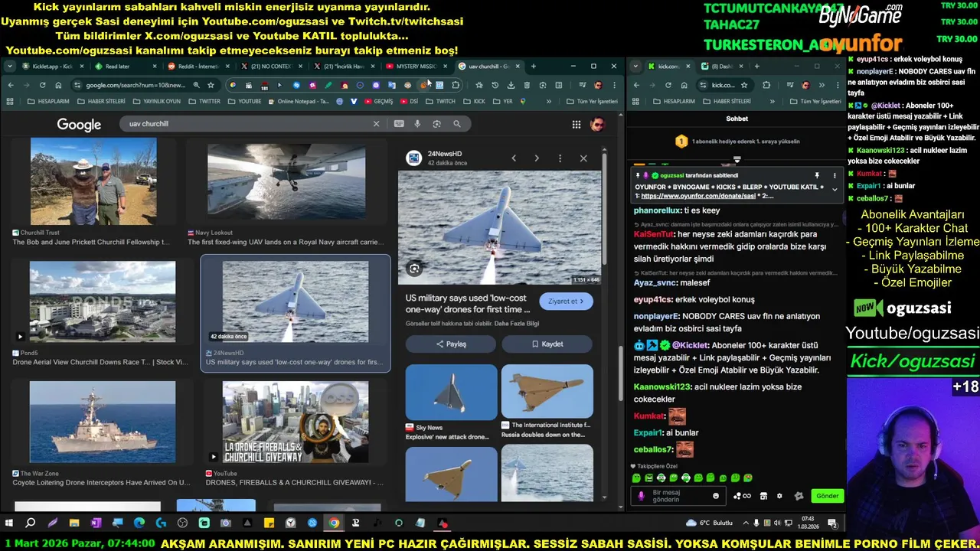Show previous image in the preview panel
This screenshot has width=980, height=551.
514,158
